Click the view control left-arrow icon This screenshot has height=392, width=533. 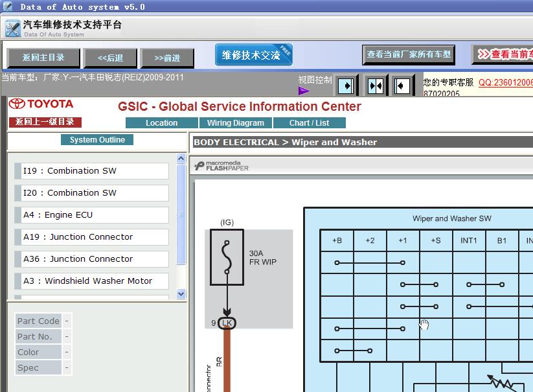point(402,86)
